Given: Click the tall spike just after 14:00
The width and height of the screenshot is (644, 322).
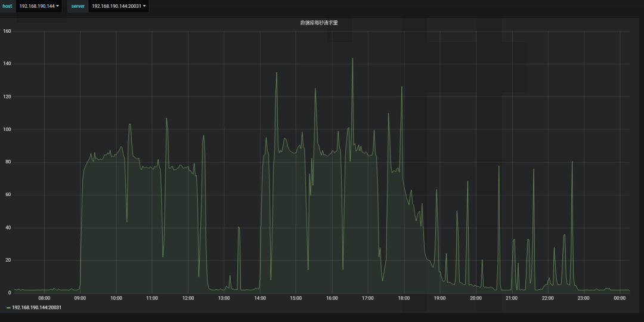Looking at the screenshot, I should [276, 73].
